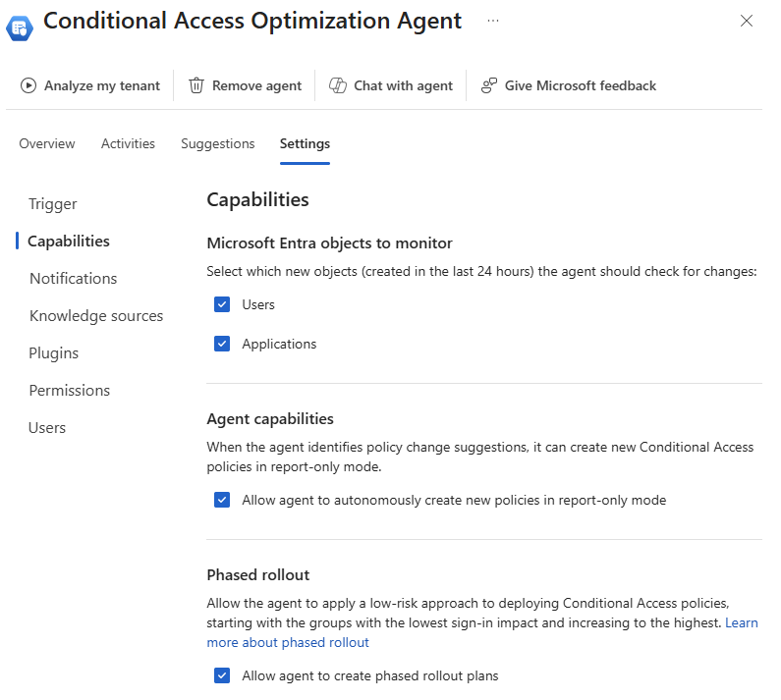781x700 pixels.
Task: Close the agent panel
Action: pyautogui.click(x=747, y=21)
